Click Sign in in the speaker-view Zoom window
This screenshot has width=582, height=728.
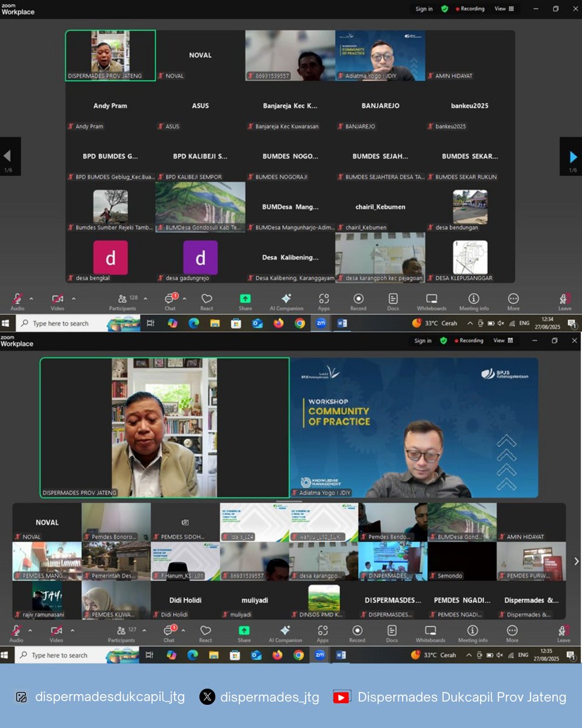point(423,341)
